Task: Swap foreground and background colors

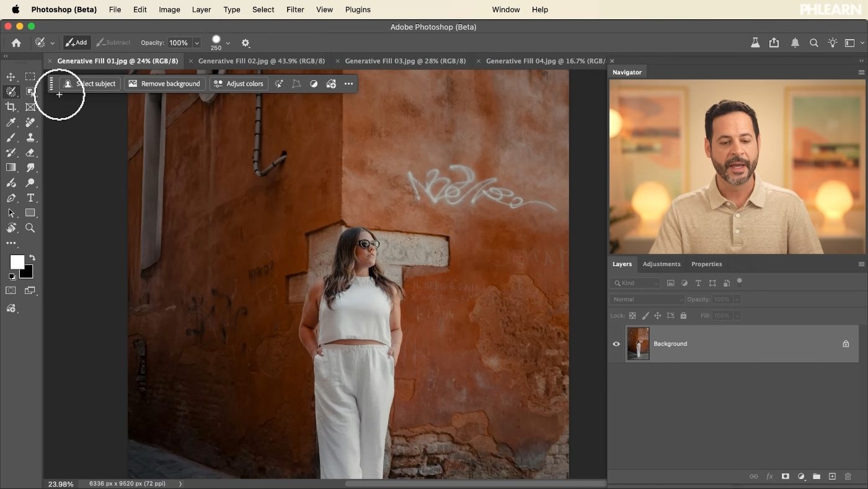Action: tap(32, 258)
